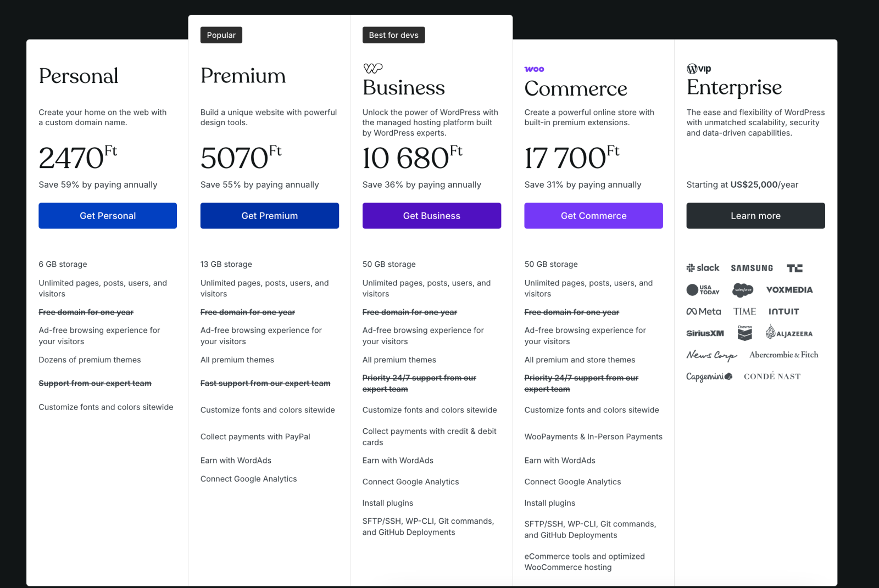Click the 10 680 Ft price
879x588 pixels.
pos(413,158)
